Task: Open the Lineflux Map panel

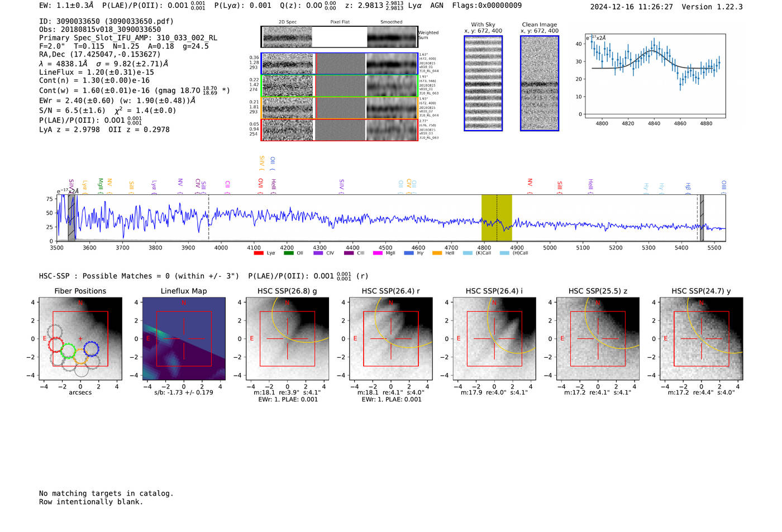Action: [184, 339]
